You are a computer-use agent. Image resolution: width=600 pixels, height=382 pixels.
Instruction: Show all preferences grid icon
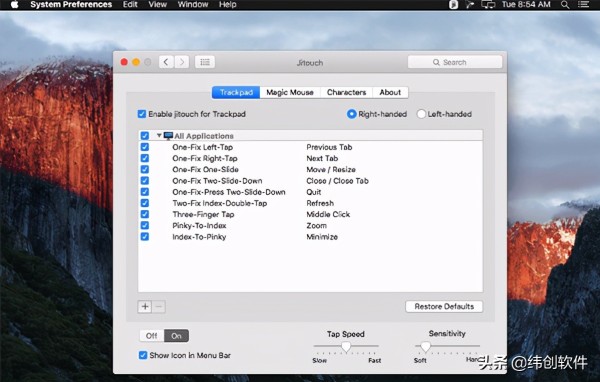(205, 62)
